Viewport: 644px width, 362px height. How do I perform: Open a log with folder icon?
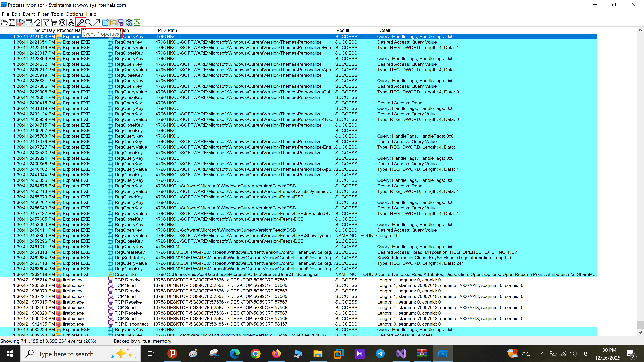[x=4, y=22]
